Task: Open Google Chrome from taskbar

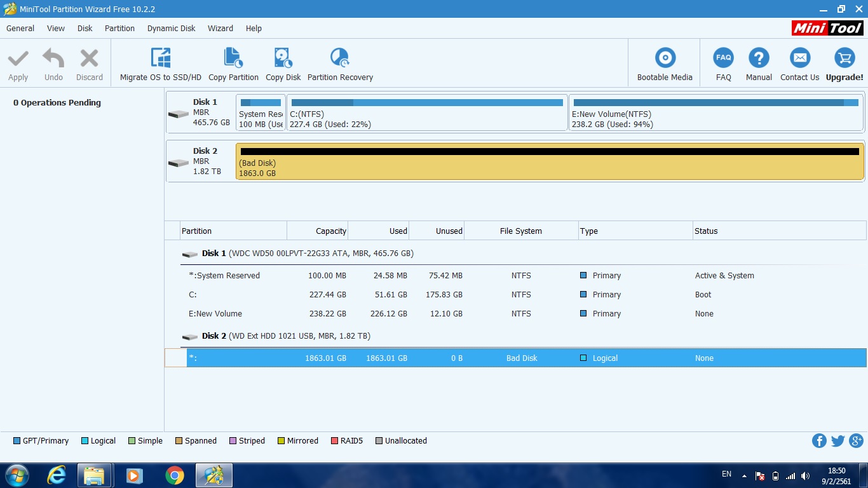Action: tap(174, 475)
